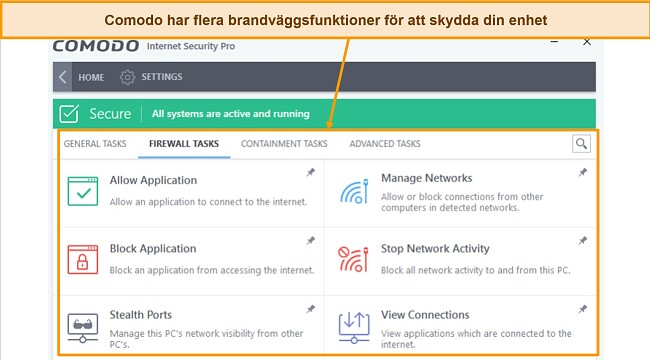Screen dimensions: 650x360
Task: Click the Allow Application window icon
Action: pyautogui.click(x=83, y=191)
